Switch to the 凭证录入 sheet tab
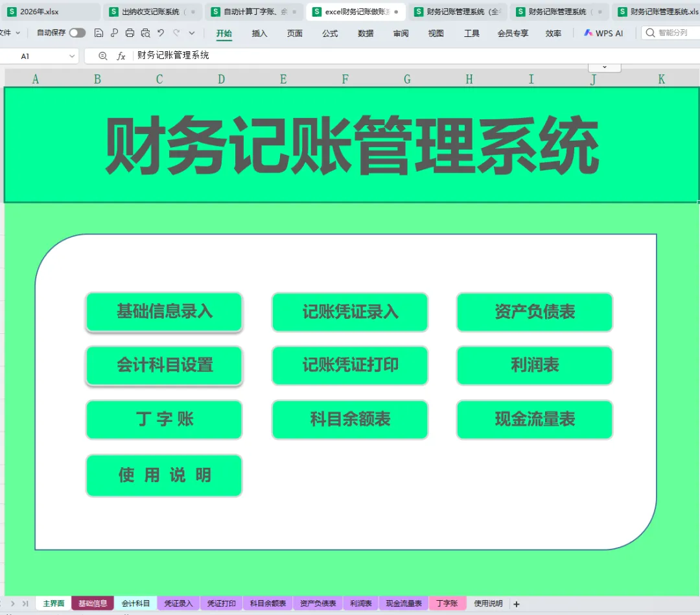 click(179, 603)
